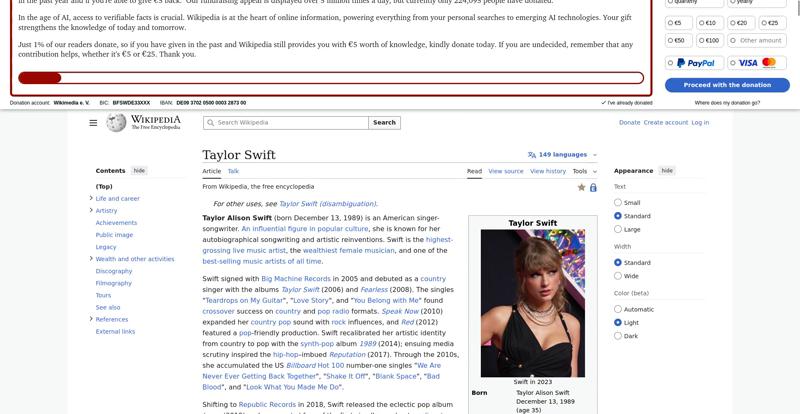Click the Taylor Swift infobox photo

[533, 303]
